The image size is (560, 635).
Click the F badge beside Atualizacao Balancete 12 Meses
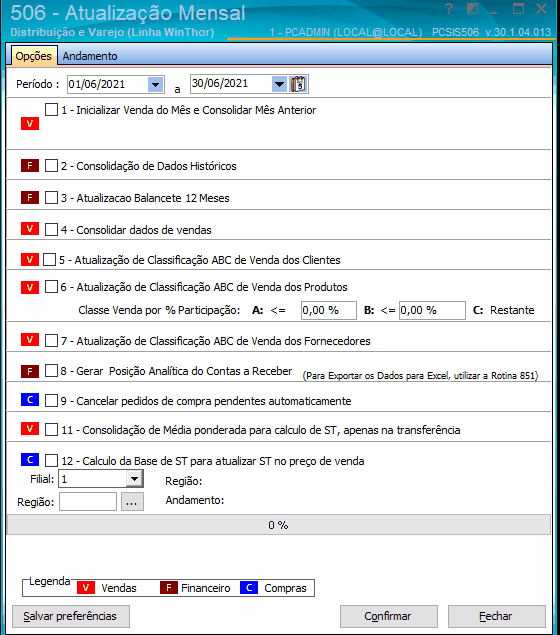(30, 198)
